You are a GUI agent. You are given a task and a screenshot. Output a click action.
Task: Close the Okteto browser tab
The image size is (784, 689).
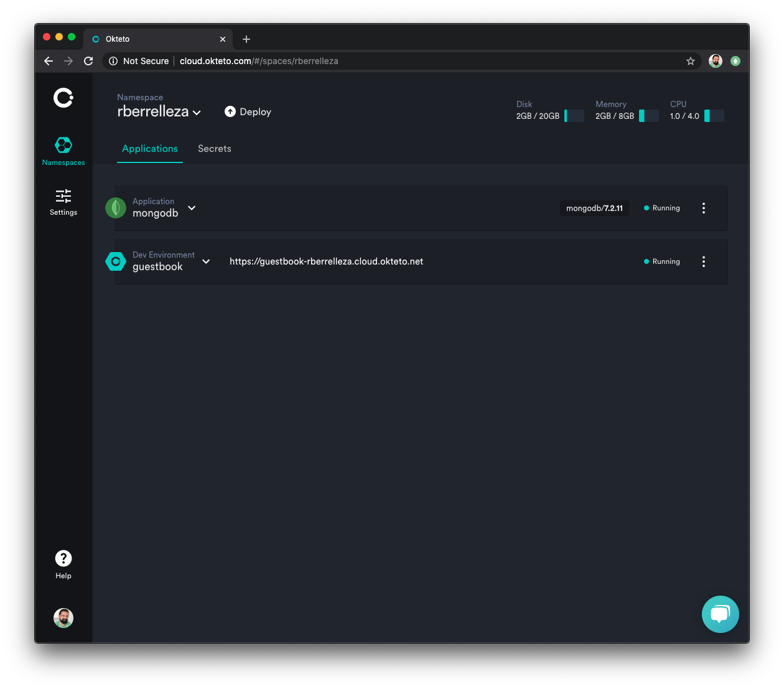point(223,39)
